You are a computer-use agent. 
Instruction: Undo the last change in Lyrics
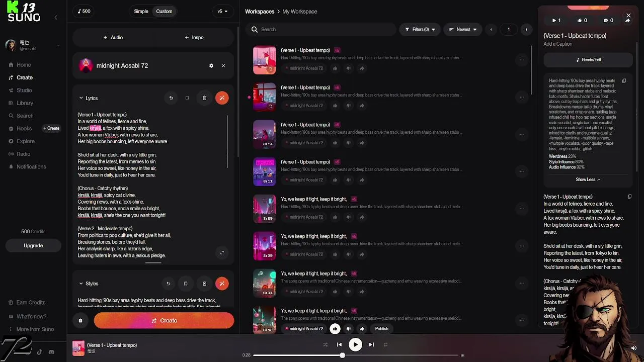(x=171, y=98)
